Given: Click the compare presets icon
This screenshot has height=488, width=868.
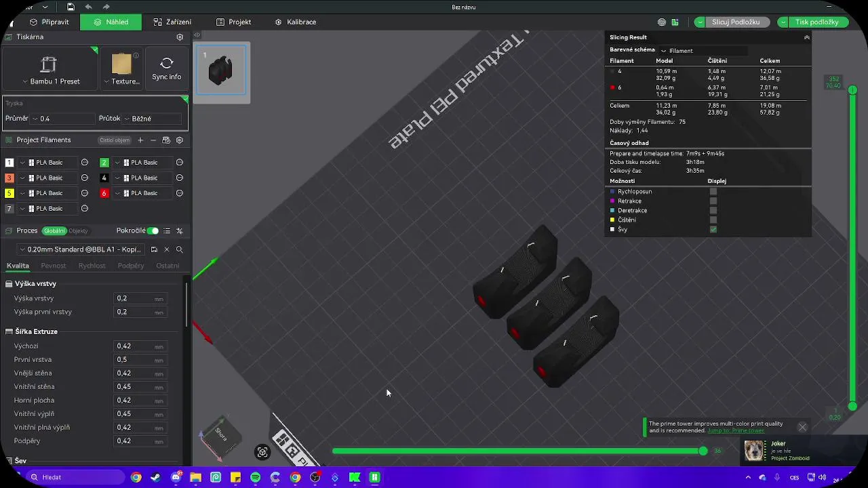Looking at the screenshot, I should pos(180,231).
